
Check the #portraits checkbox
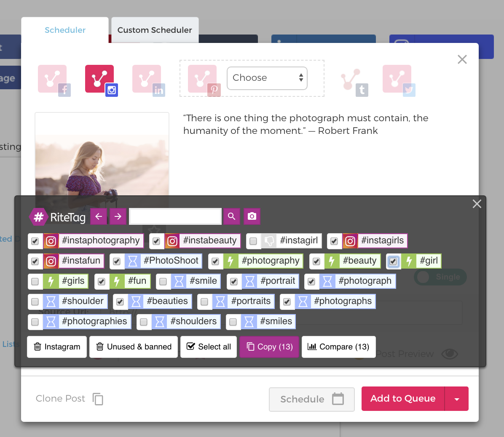pos(204,302)
